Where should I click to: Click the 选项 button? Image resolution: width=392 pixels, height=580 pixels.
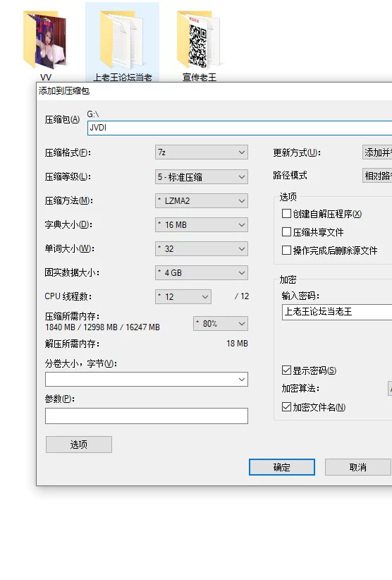tap(79, 445)
